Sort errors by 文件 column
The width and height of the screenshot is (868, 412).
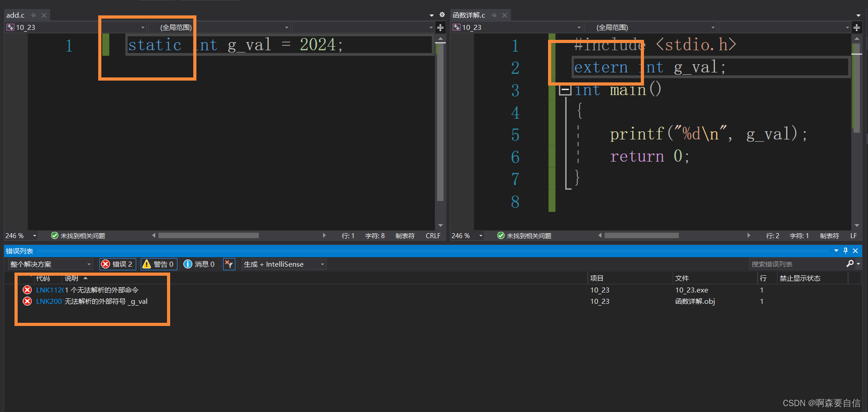point(682,278)
